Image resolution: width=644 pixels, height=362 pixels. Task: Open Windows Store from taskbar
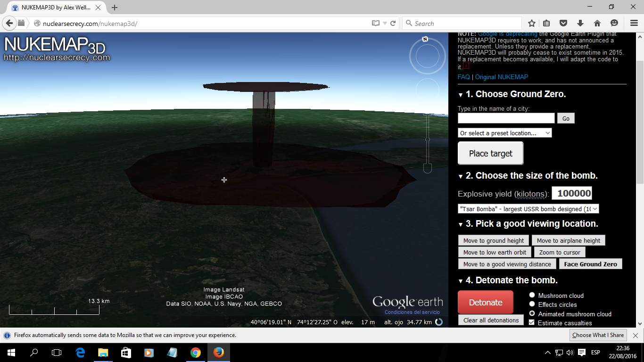pos(126,352)
